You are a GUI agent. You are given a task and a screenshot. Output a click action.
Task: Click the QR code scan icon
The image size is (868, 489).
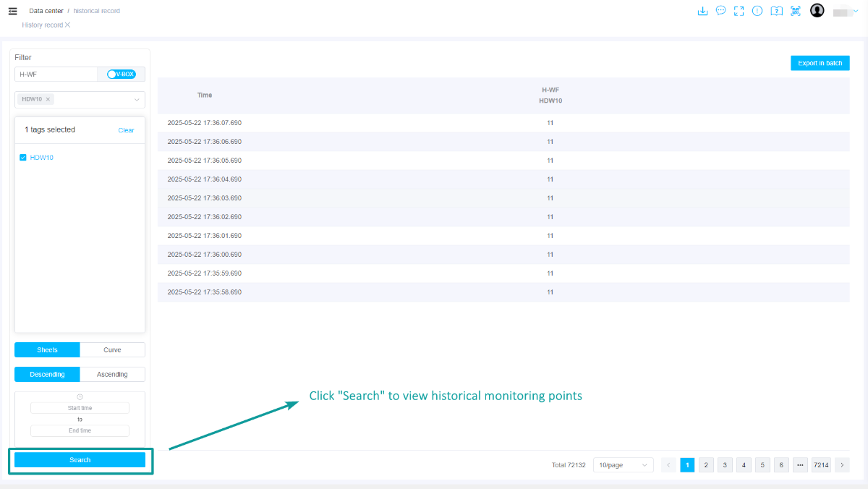[x=795, y=11]
